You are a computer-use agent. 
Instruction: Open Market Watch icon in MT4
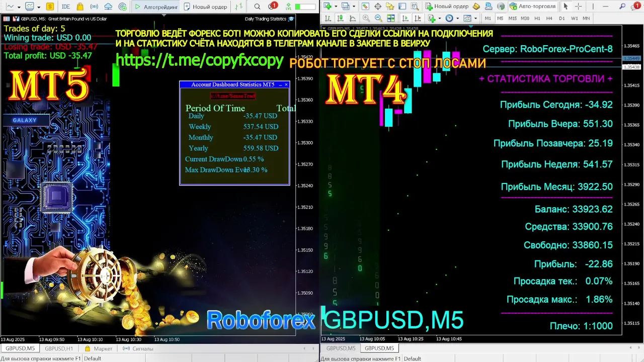click(x=365, y=6)
